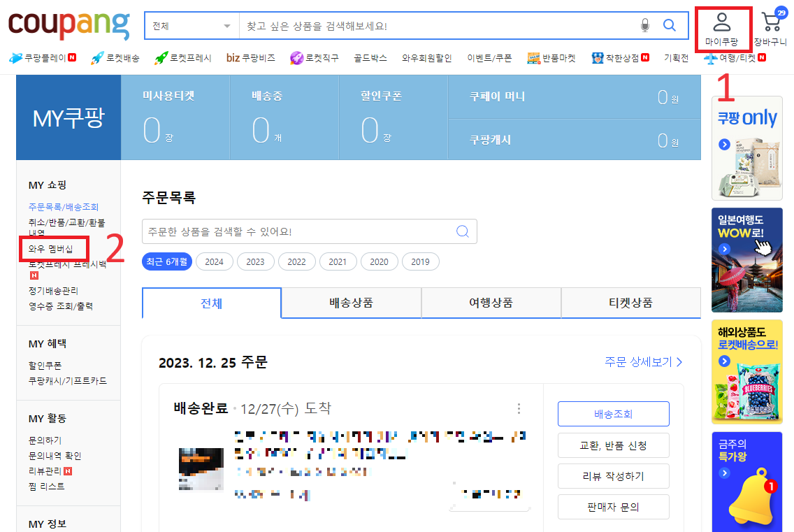Open 반품마켓 from the navigation
Screen dimensions: 794x532
tap(551, 58)
